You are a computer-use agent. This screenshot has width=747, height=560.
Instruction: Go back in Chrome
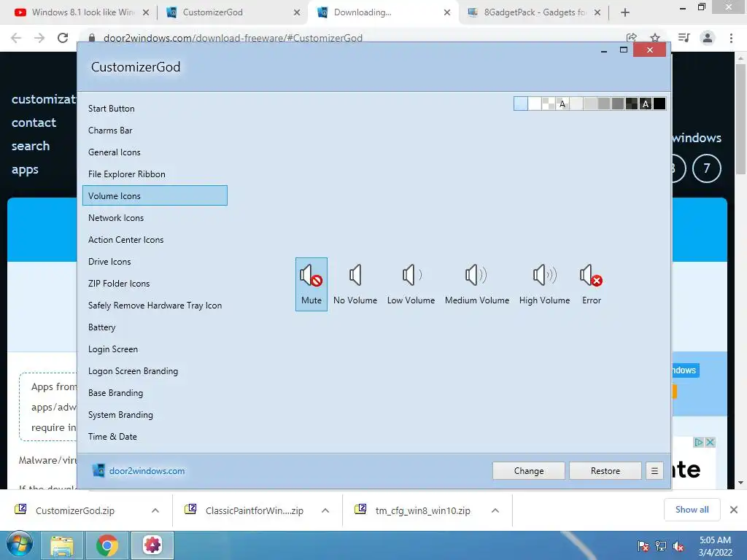click(16, 38)
